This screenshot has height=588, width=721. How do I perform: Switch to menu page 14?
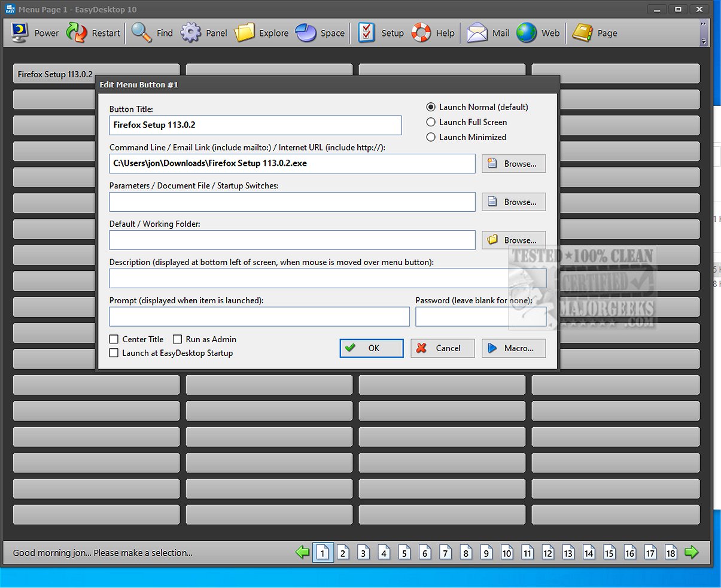[589, 552]
